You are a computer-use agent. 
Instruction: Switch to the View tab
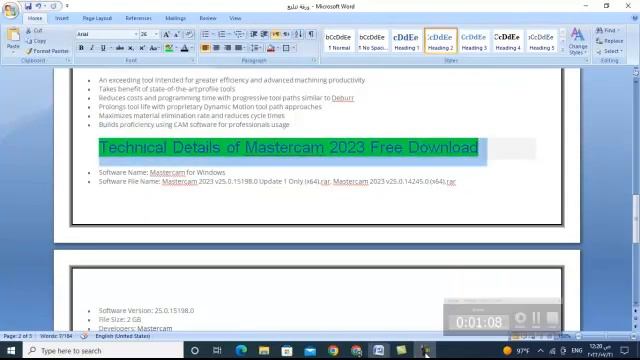pyautogui.click(x=235, y=18)
